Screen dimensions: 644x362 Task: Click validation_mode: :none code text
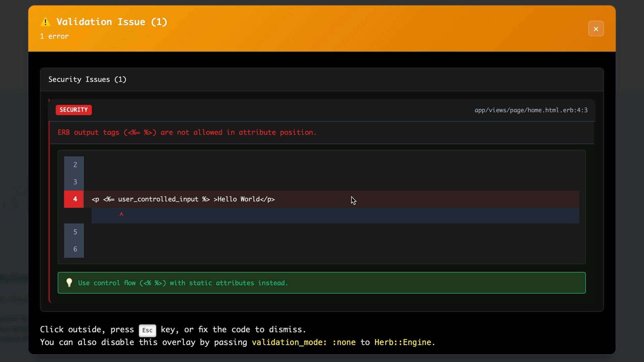coord(303,342)
